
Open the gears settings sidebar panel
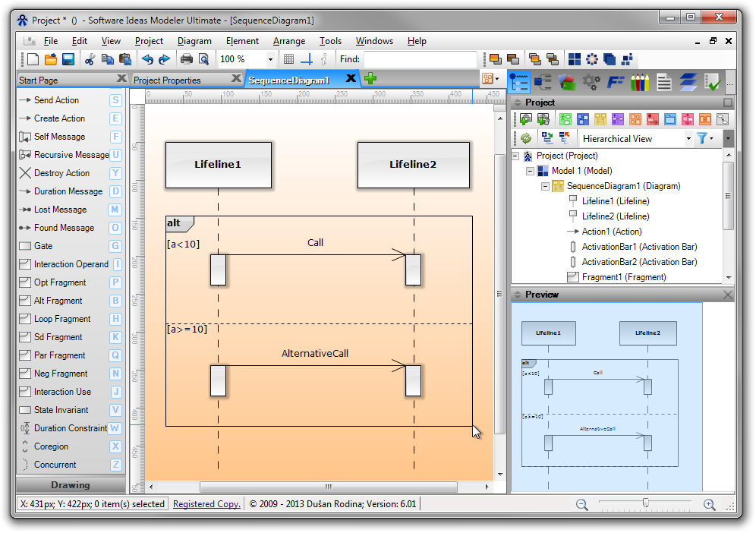591,82
